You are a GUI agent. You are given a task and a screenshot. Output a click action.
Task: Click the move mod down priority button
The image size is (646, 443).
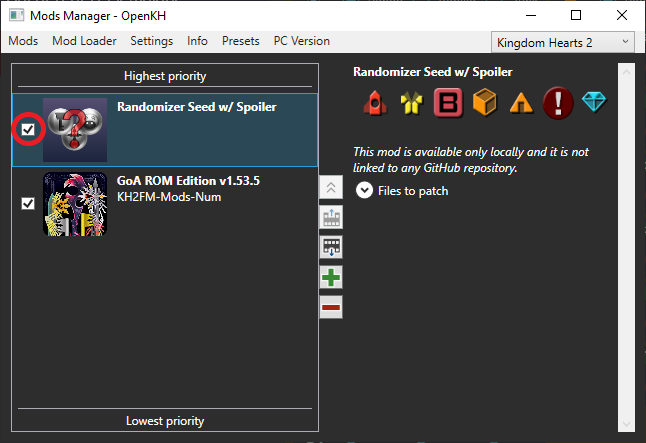[x=331, y=247]
